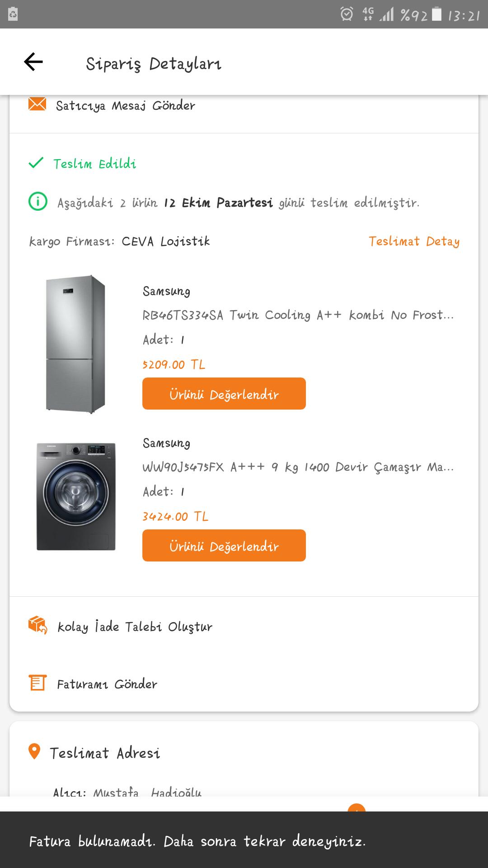Rate the Samsung refrigerator product
488x868 pixels.
click(x=224, y=394)
